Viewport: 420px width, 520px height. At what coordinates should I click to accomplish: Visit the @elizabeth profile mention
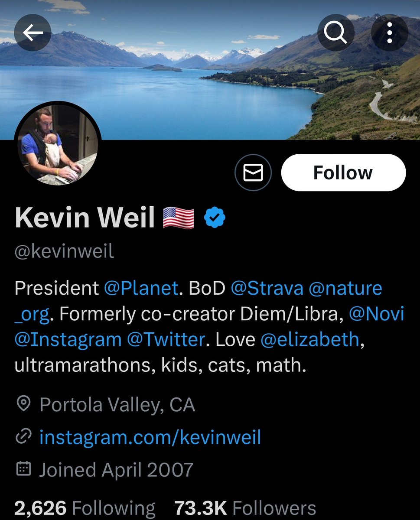[x=310, y=340]
